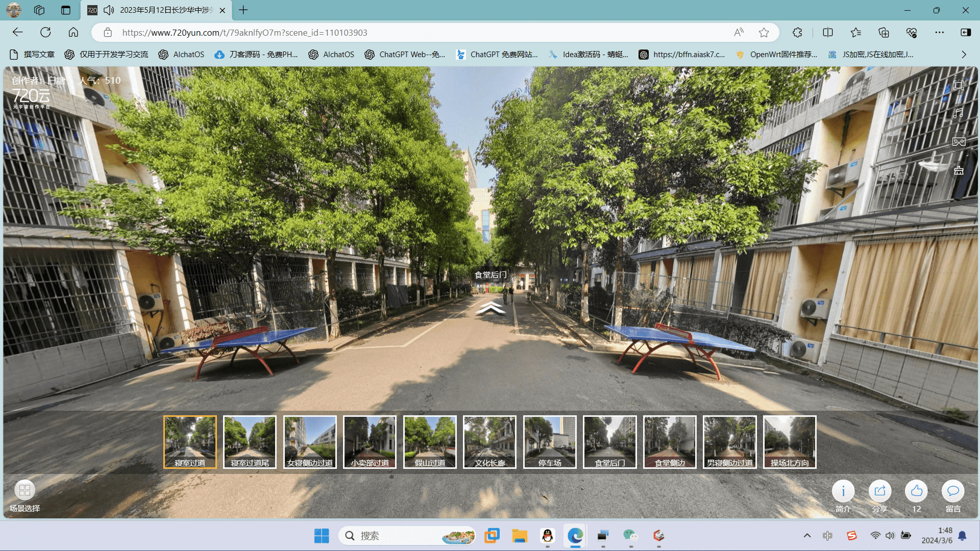Click the 720云 logo

(31, 97)
